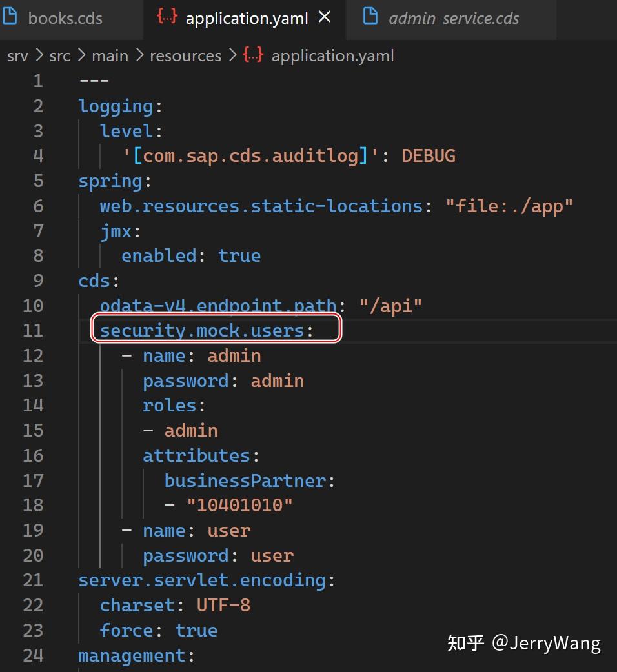Screen dimensions: 617x672
Task: Click the YAML icon in the breadcrumb bar
Action: pyautogui.click(x=252, y=55)
